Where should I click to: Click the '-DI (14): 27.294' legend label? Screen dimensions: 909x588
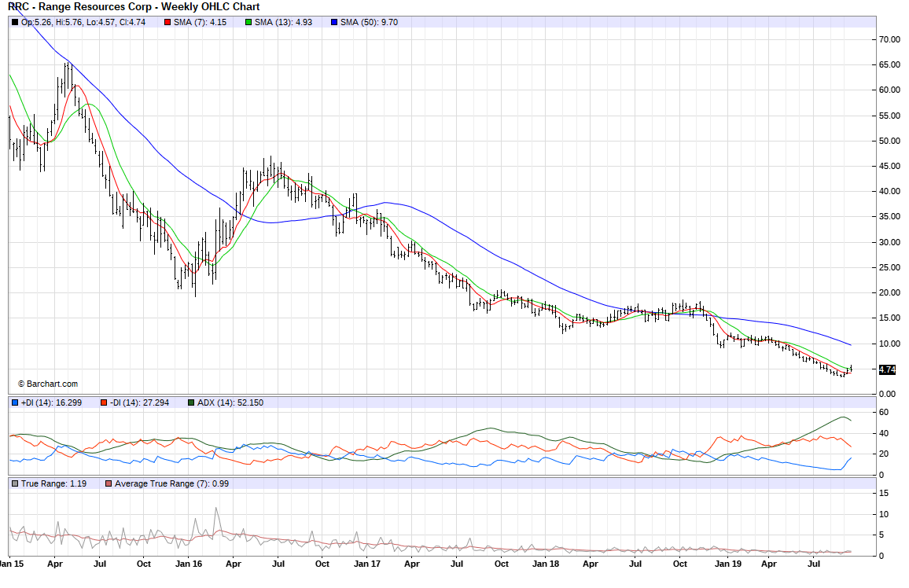pos(139,402)
